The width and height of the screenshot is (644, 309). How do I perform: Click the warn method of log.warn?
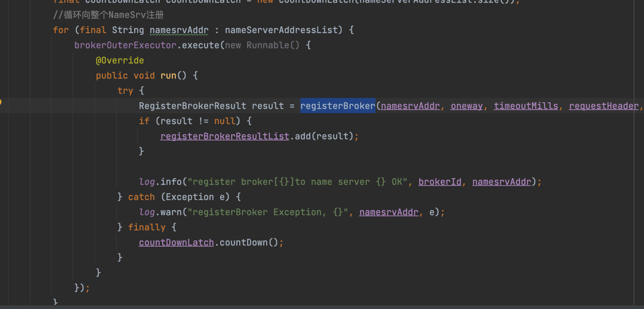pos(171,212)
